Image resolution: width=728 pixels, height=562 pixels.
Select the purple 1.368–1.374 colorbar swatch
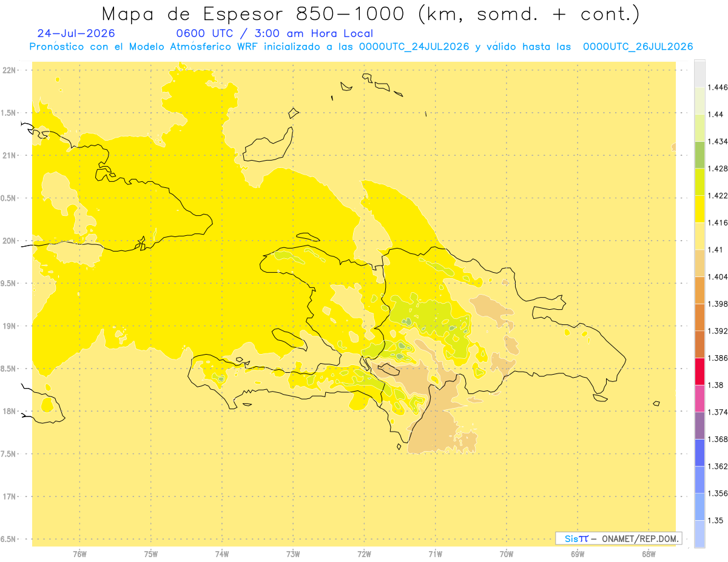coord(699,426)
